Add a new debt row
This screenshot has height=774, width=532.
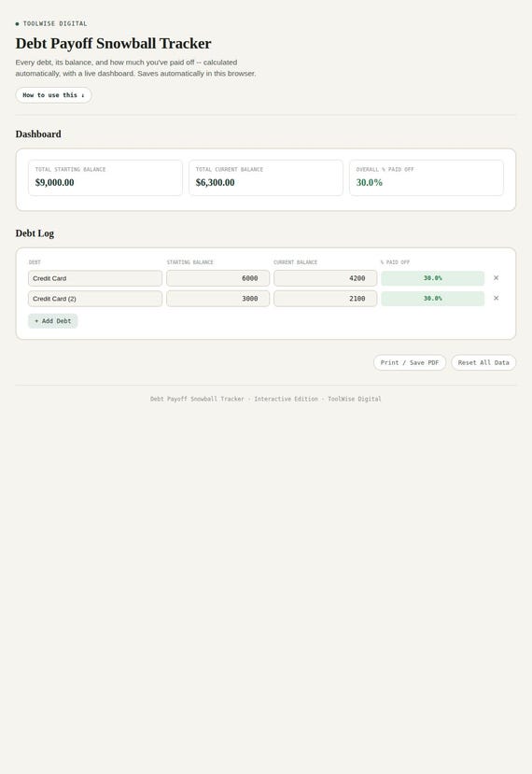coord(53,321)
